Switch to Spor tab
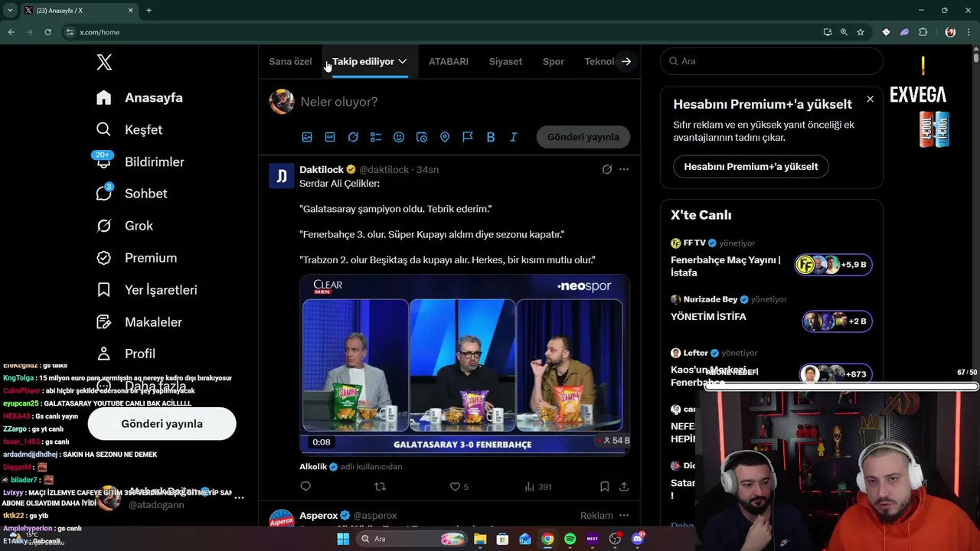Viewport: 980px width, 551px height. click(554, 61)
